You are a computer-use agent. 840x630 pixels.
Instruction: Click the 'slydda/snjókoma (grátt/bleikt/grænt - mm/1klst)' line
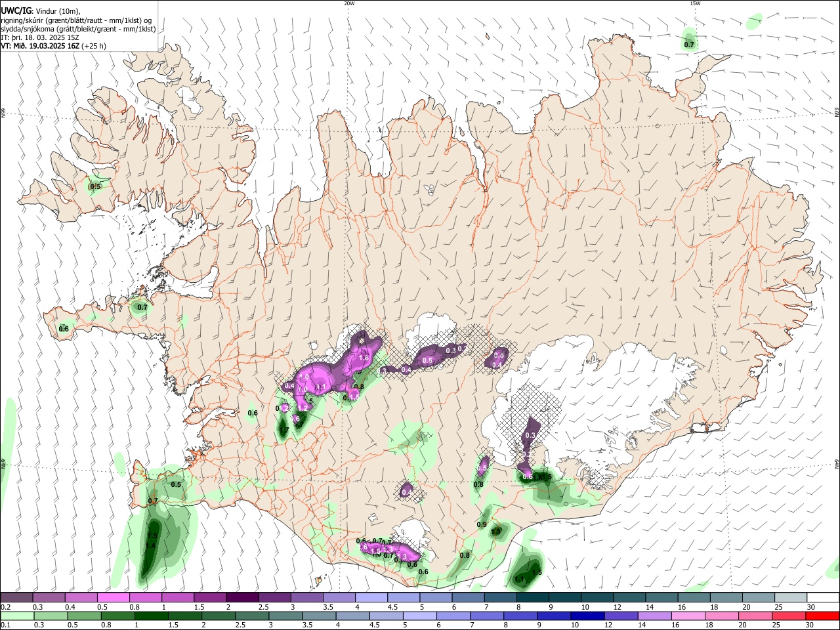(x=78, y=29)
